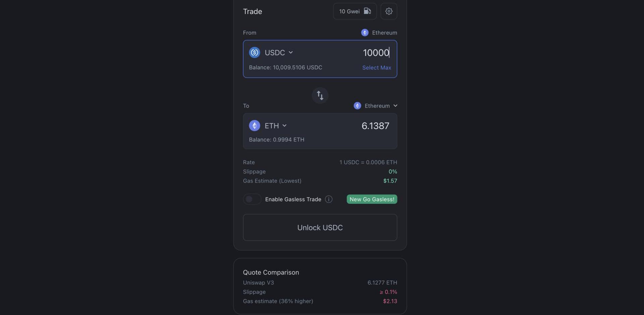Toggle Enable Gasless Trade switch
This screenshot has width=644, height=315.
(252, 199)
